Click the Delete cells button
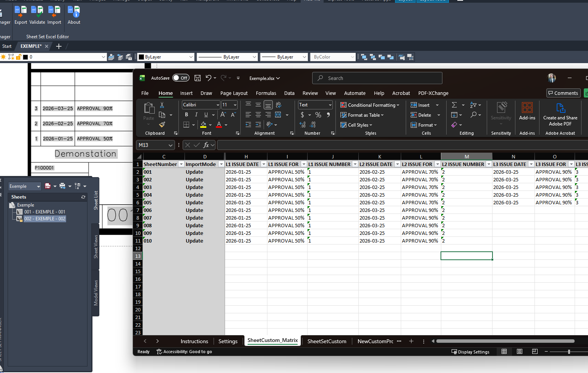 pos(421,115)
